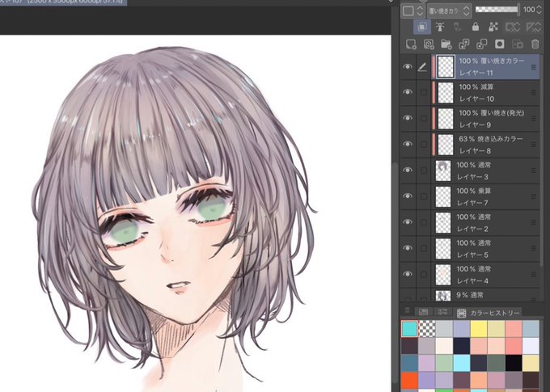
Task: Click the new vector layer icon
Action: tap(429, 44)
